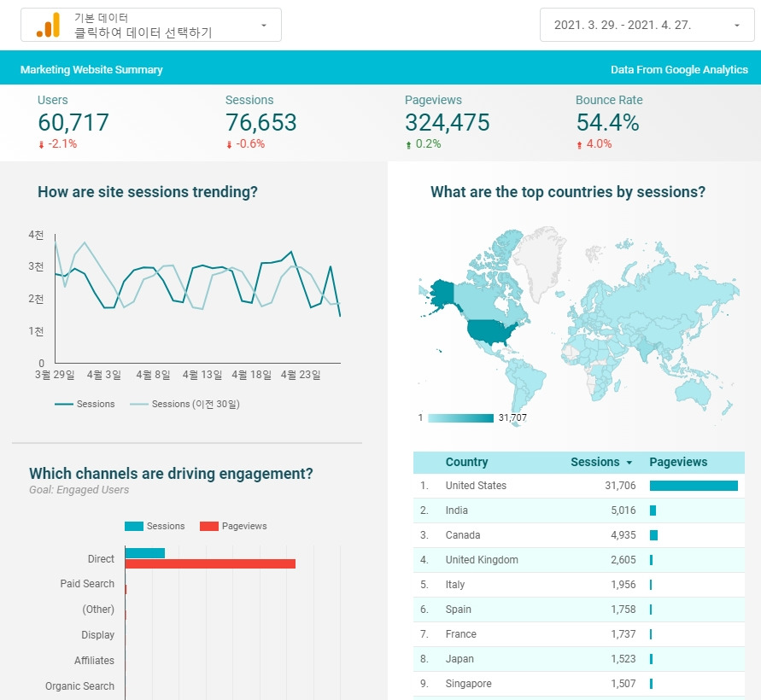The width and height of the screenshot is (761, 700).
Task: Click the map color scale gradient bar
Action: pos(460,418)
